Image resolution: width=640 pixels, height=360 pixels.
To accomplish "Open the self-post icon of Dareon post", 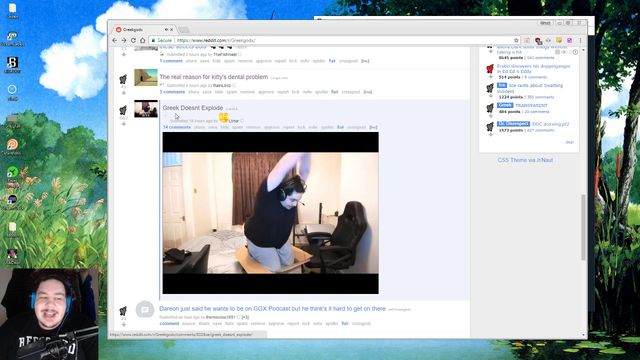I will point(145,310).
